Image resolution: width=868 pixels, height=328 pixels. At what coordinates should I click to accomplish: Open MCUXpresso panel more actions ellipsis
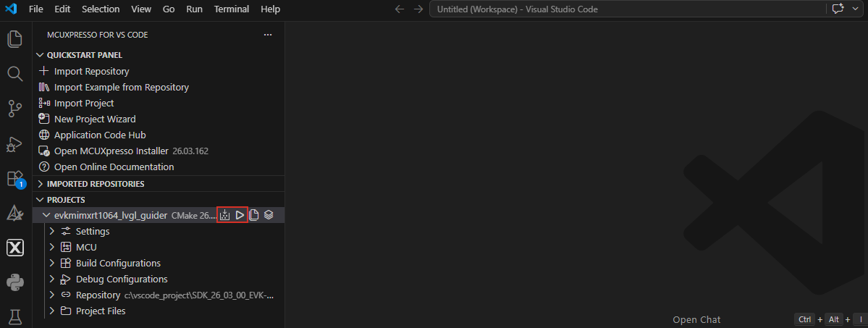click(268, 35)
